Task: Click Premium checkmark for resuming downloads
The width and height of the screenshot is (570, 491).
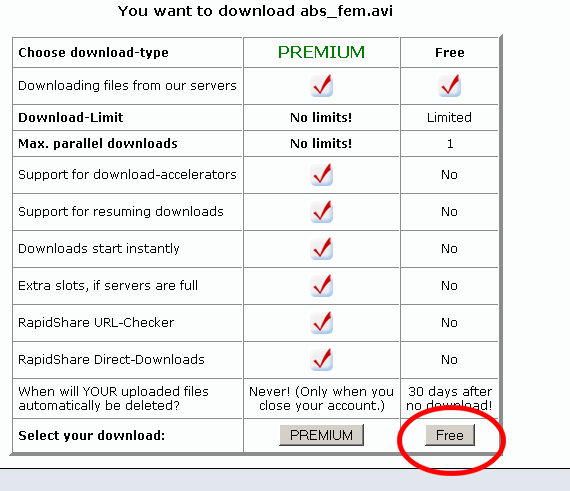Action: coord(321,212)
